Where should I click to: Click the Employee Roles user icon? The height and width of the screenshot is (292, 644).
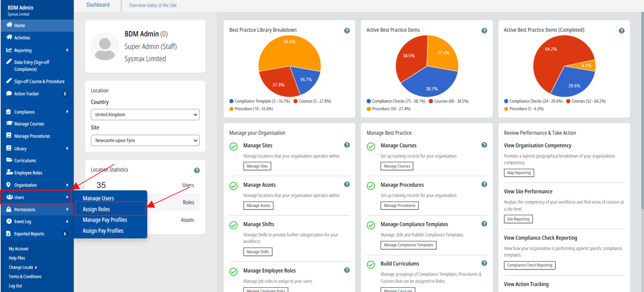tap(9, 172)
